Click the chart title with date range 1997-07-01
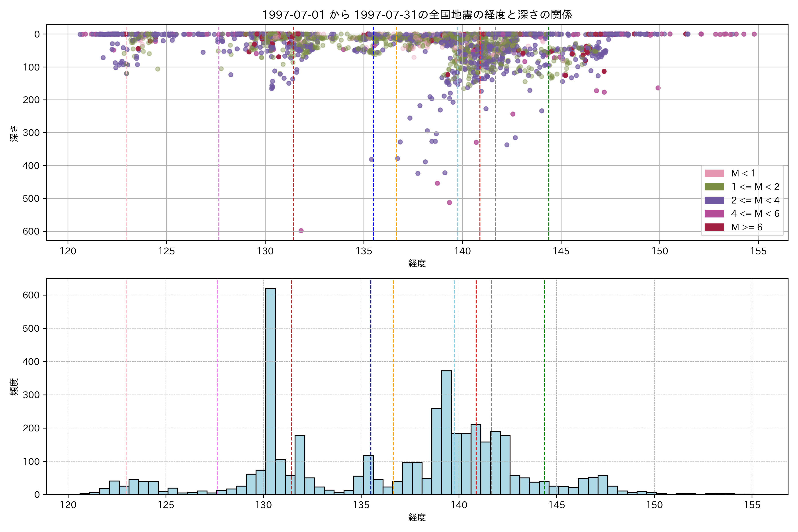The height and width of the screenshot is (532, 798). click(417, 15)
